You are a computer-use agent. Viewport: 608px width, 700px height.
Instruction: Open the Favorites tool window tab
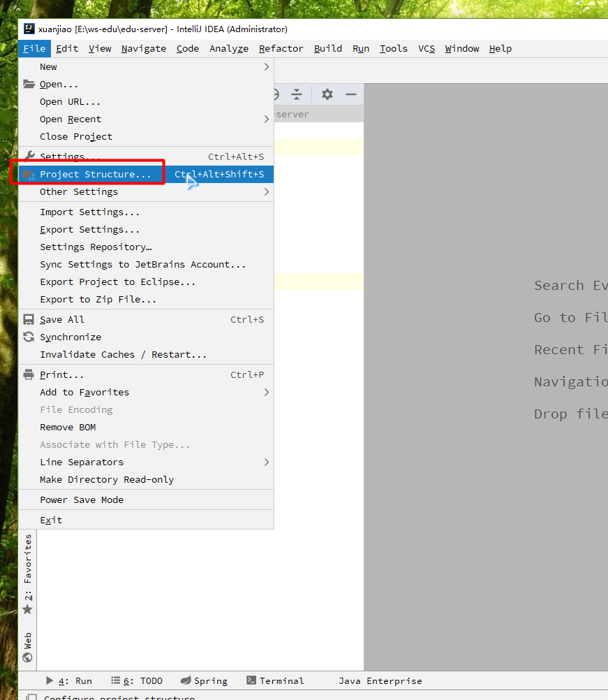point(28,574)
